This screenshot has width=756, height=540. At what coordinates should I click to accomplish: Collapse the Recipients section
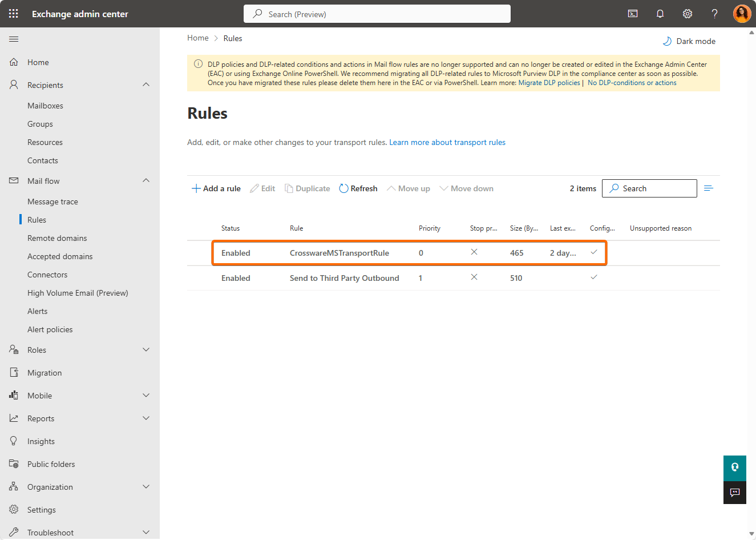pyautogui.click(x=146, y=85)
